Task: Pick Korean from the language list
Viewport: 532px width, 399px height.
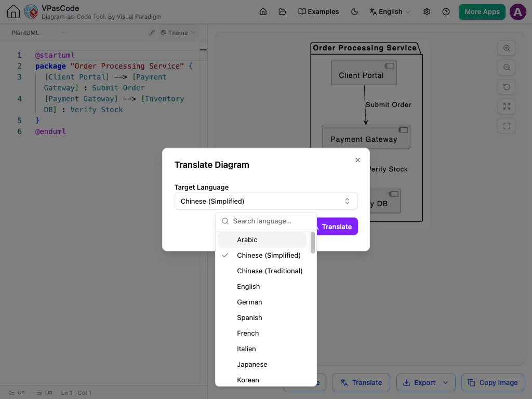Action: tap(262, 380)
